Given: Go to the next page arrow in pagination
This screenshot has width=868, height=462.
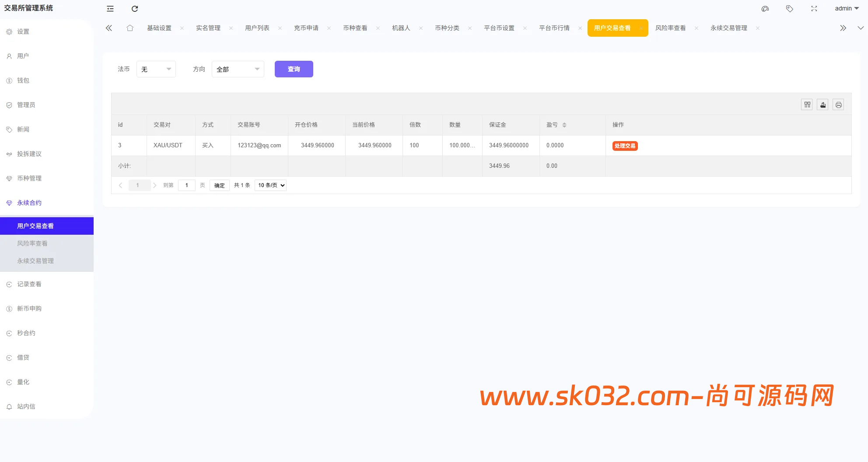Looking at the screenshot, I should click(x=154, y=185).
